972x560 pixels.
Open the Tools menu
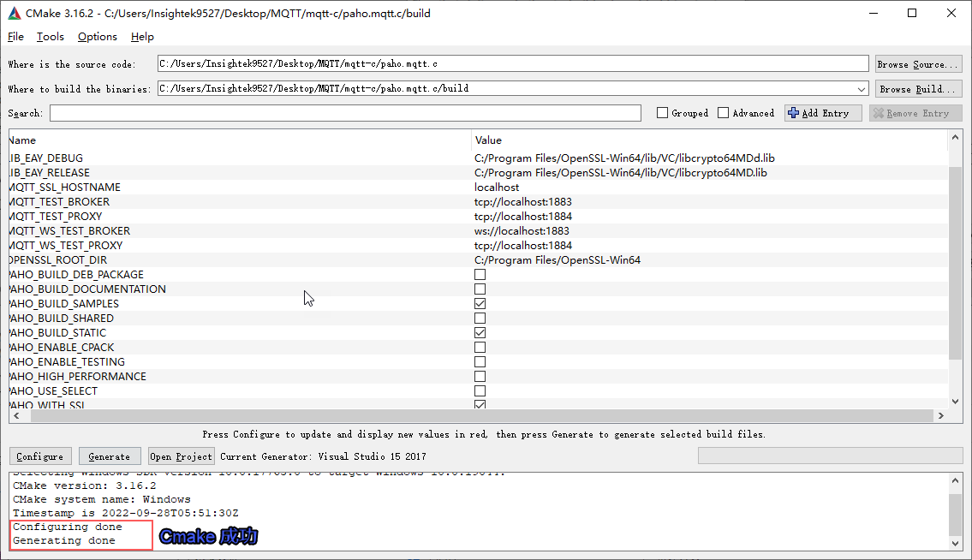(x=51, y=37)
